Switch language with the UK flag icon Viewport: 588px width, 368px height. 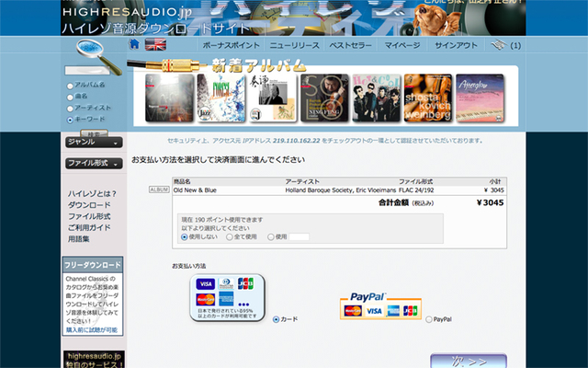155,45
